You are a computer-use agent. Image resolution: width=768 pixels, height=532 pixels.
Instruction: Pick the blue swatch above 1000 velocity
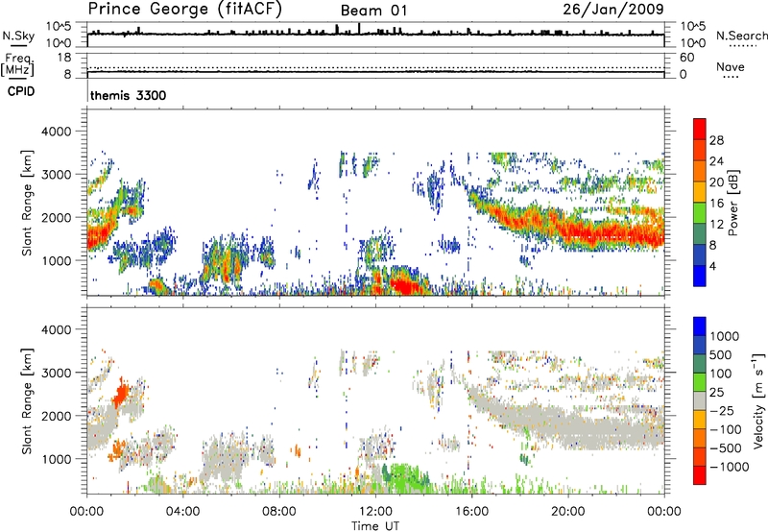[700, 326]
